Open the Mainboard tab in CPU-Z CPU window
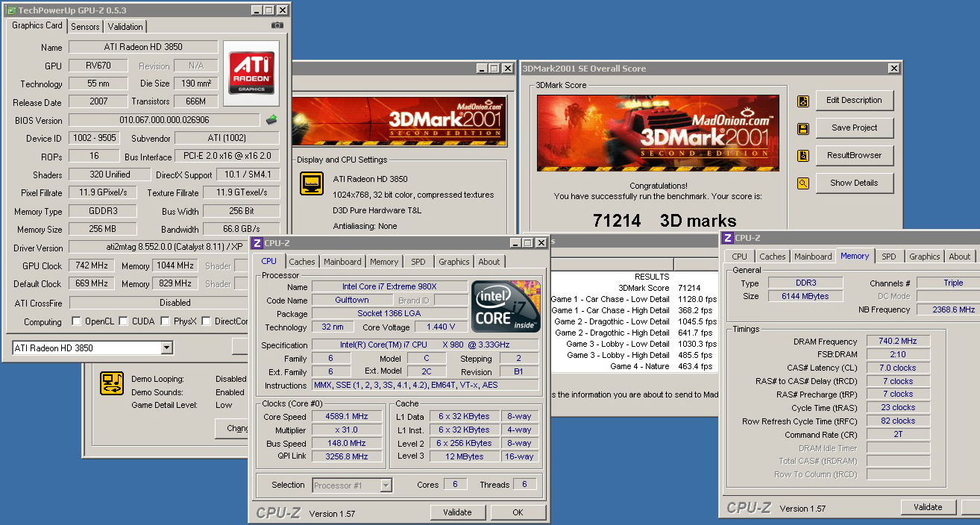980x525 pixels. 343,262
